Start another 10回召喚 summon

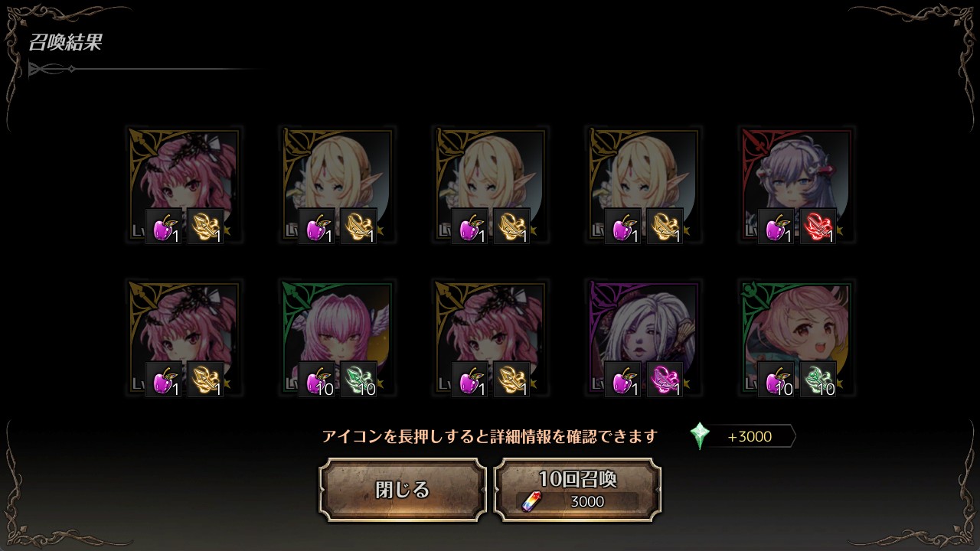tap(578, 490)
